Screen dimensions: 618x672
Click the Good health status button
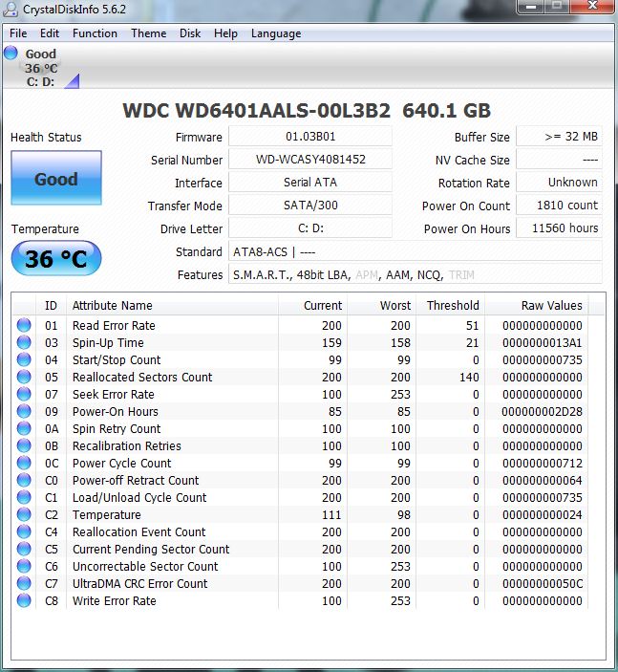coord(56,178)
